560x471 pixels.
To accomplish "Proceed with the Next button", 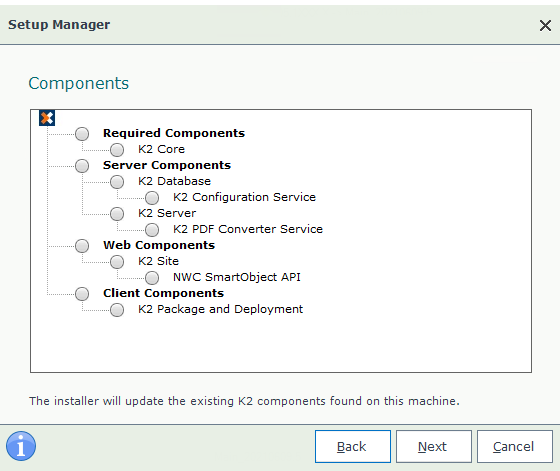I will point(434,446).
